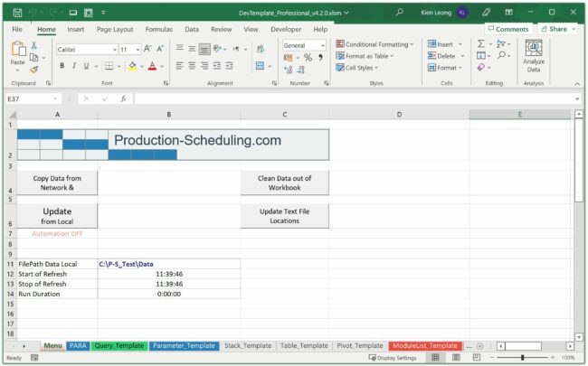Open search with magnifier in title bar
The image size is (588, 366).
tap(399, 13)
